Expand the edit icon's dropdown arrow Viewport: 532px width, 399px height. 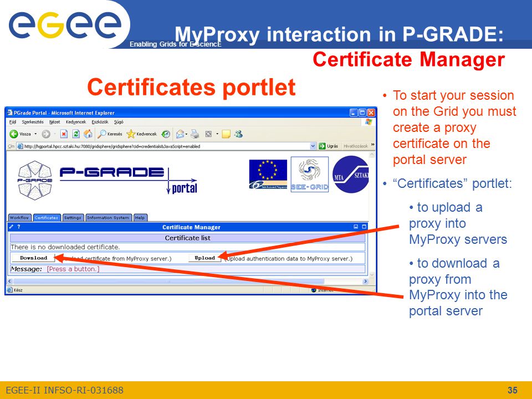[x=217, y=134]
